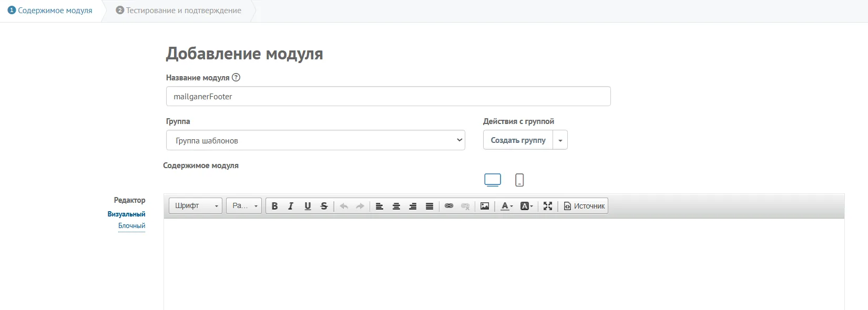Toggle bold formatting in editor toolbar
This screenshot has height=310, width=868.
pyautogui.click(x=274, y=206)
